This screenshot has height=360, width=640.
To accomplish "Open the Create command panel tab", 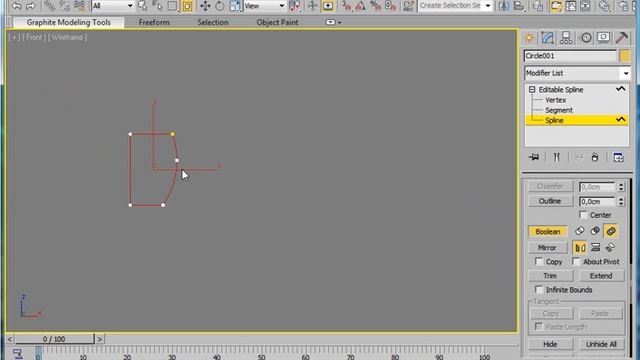I will point(529,38).
